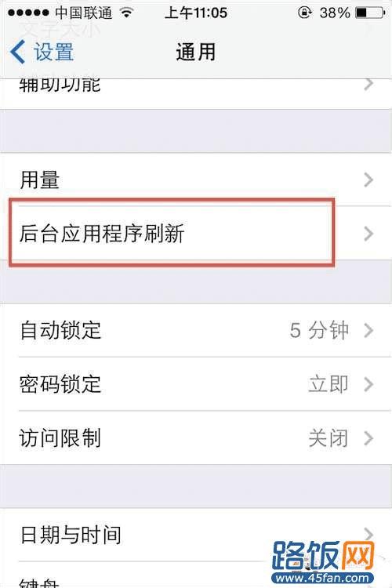
Task: Open the 辅助功能 row
Action: (196, 94)
